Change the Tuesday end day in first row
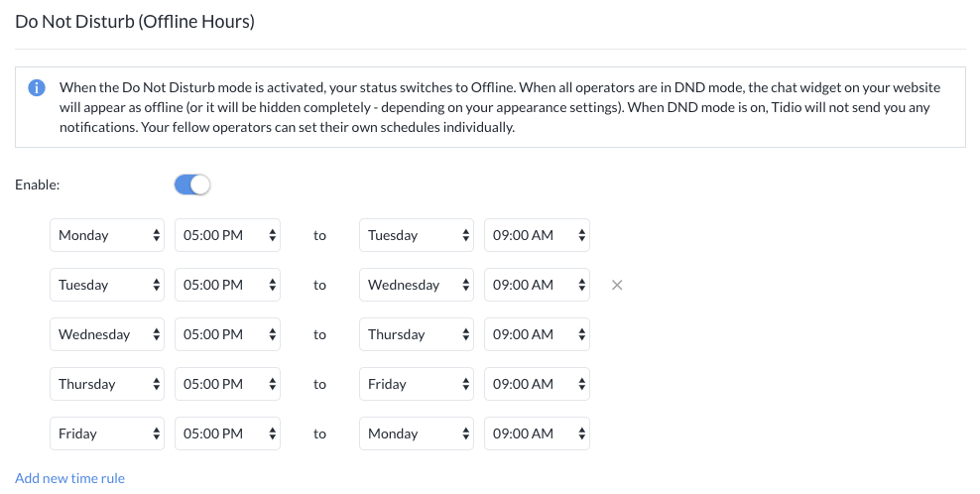The width and height of the screenshot is (980, 494). (417, 235)
